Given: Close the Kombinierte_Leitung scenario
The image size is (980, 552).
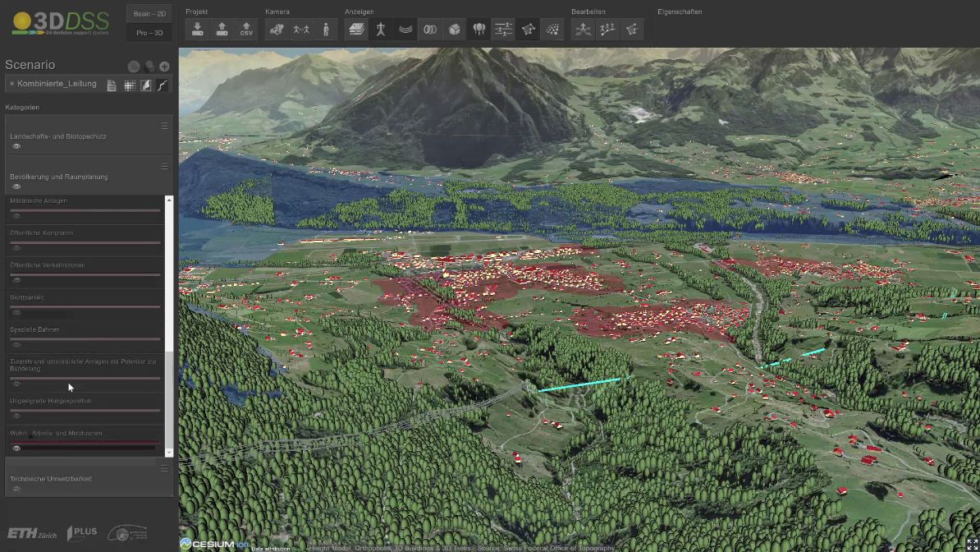Looking at the screenshot, I should [11, 84].
